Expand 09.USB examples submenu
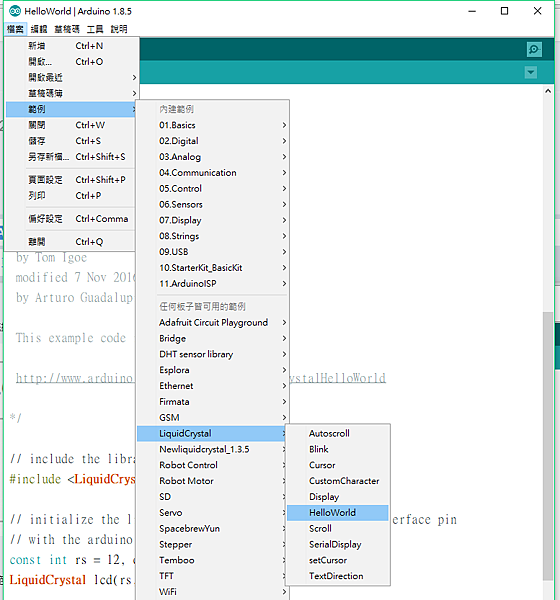This screenshot has width=560, height=600. [212, 252]
